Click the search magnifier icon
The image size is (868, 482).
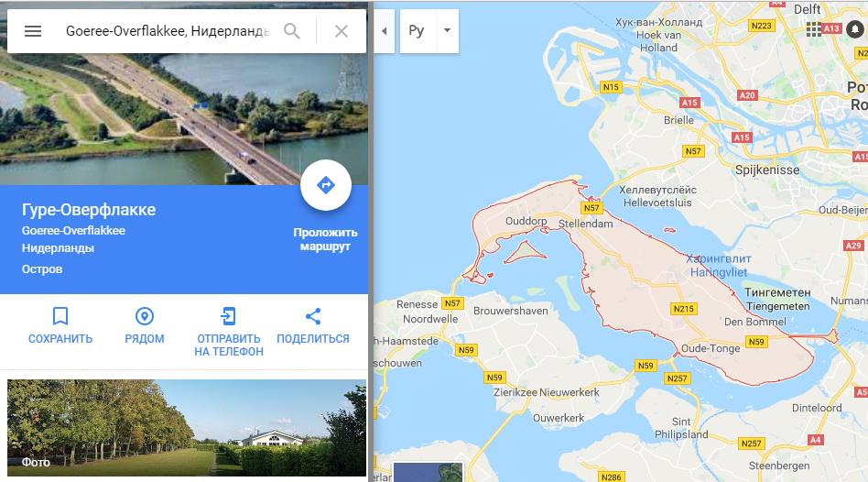[292, 31]
